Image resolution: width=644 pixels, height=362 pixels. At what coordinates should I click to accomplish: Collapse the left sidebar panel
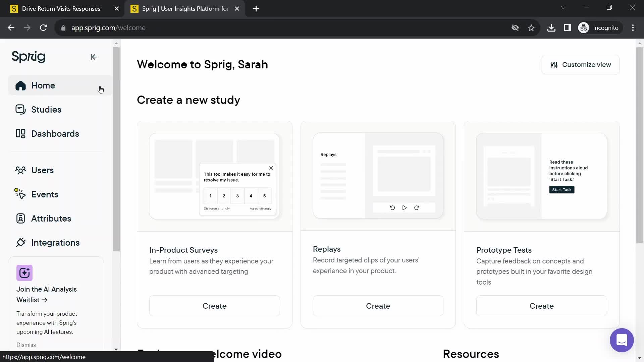point(93,57)
